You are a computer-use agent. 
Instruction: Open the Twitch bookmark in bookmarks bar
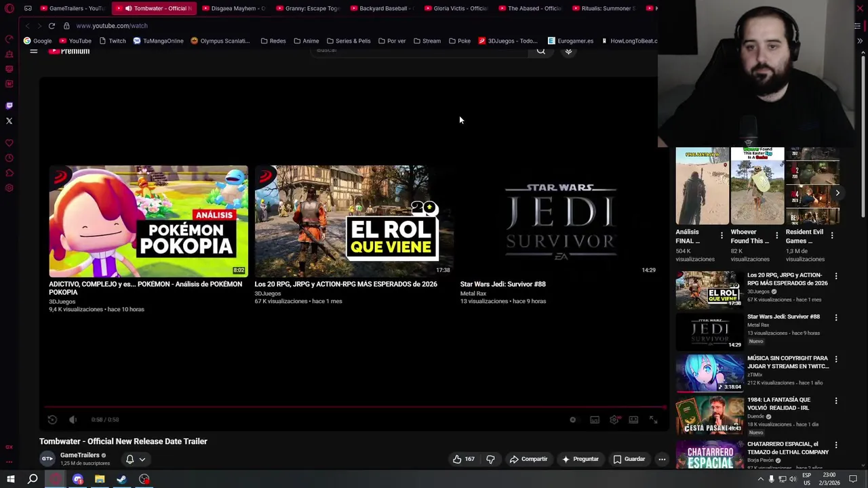click(x=112, y=41)
